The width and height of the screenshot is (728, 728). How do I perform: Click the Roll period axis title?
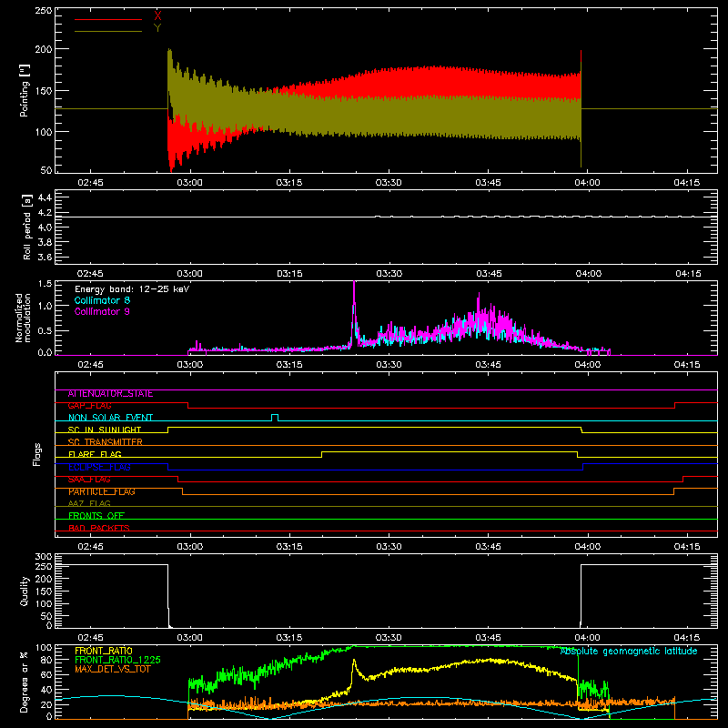coord(27,227)
